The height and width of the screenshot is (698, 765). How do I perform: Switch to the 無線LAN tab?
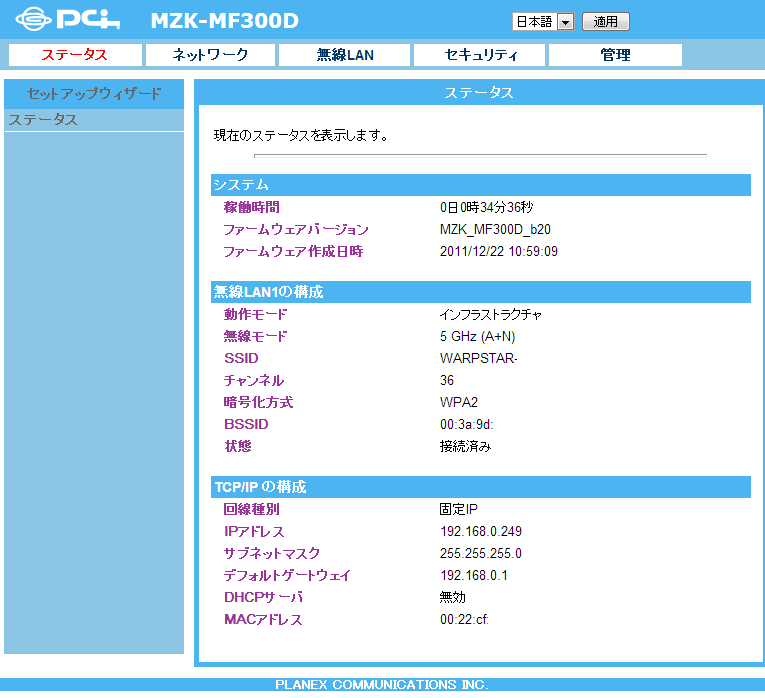(x=344, y=55)
